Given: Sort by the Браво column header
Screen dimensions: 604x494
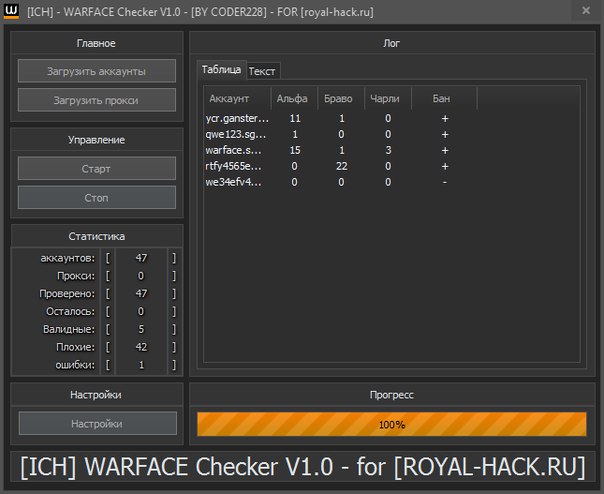Looking at the screenshot, I should [x=341, y=99].
